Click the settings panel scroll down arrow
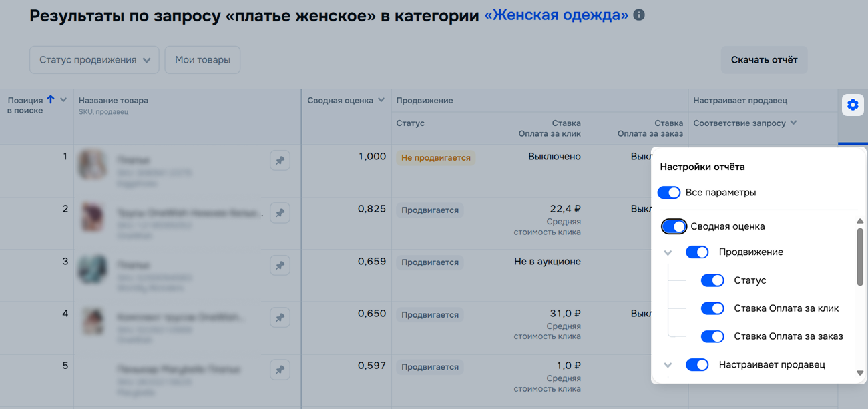The width and height of the screenshot is (868, 409). pyautogui.click(x=860, y=373)
